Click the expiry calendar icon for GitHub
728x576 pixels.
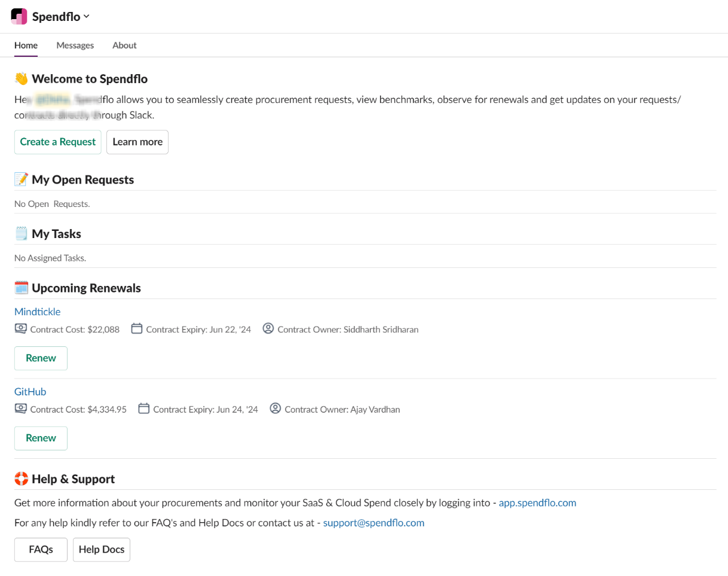(x=144, y=409)
